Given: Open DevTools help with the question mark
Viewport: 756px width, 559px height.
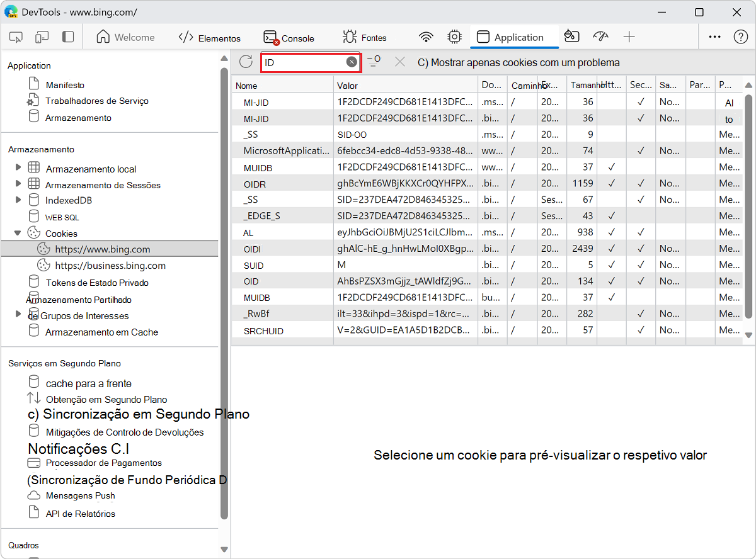Looking at the screenshot, I should tap(740, 37).
